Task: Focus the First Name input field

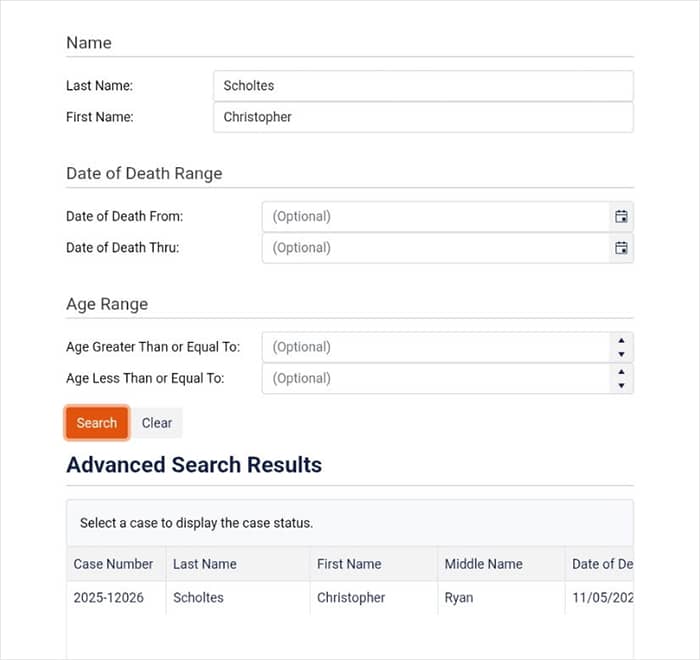Action: (x=422, y=117)
